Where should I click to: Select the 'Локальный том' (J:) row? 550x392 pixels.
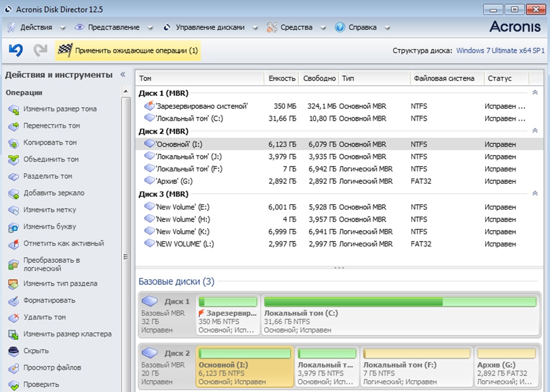click(x=339, y=156)
